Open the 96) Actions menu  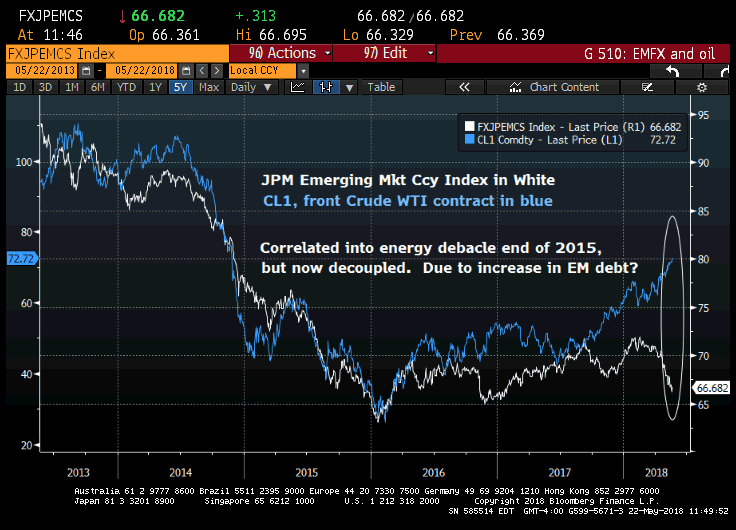coord(281,53)
